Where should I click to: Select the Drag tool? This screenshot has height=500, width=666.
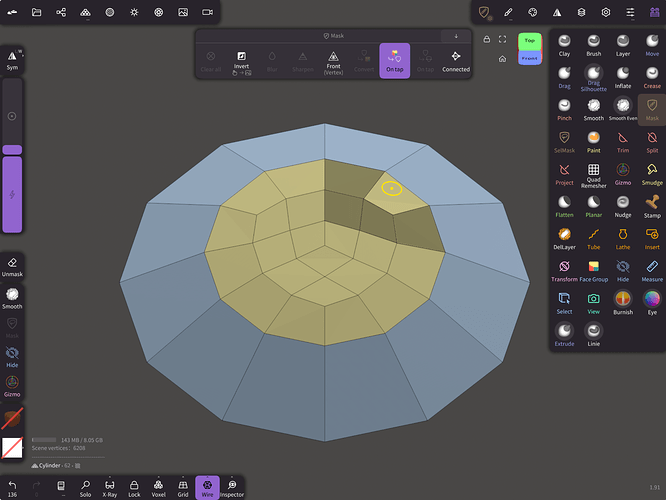pos(564,78)
